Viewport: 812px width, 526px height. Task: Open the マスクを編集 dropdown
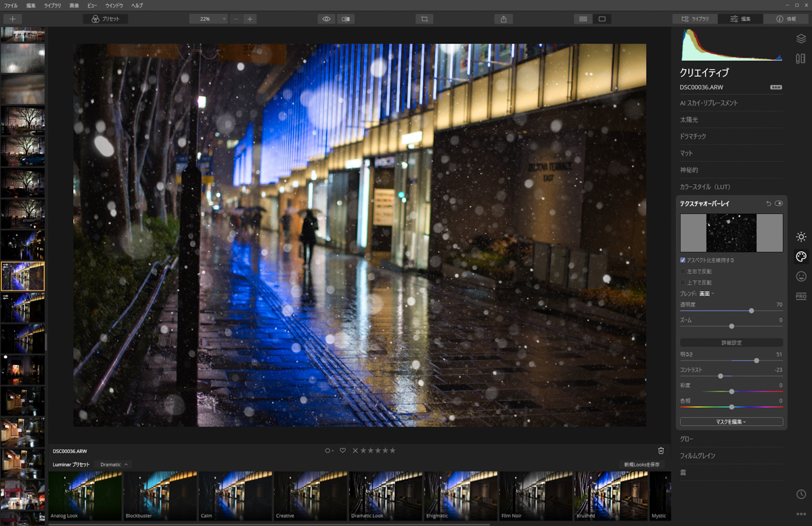pyautogui.click(x=731, y=422)
